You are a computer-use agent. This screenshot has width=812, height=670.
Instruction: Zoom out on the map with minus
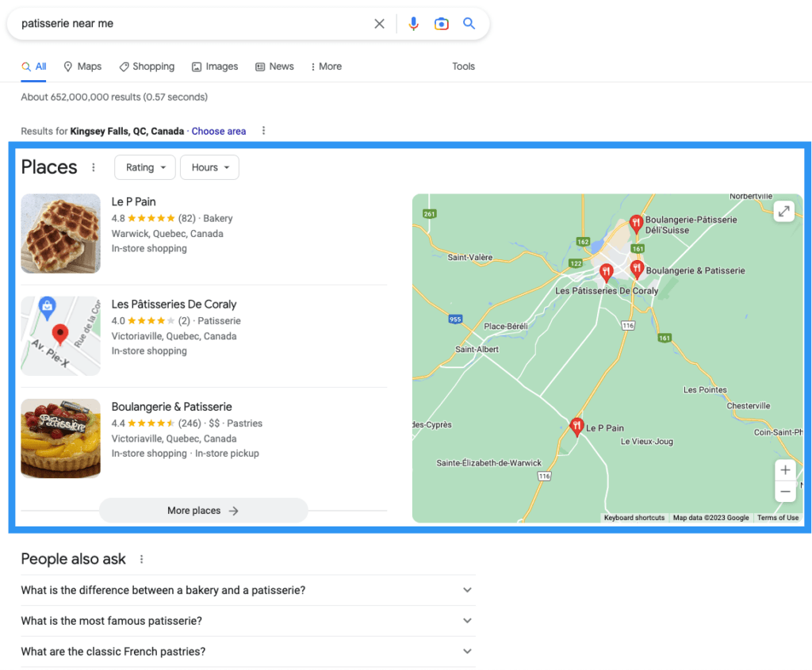[785, 492]
